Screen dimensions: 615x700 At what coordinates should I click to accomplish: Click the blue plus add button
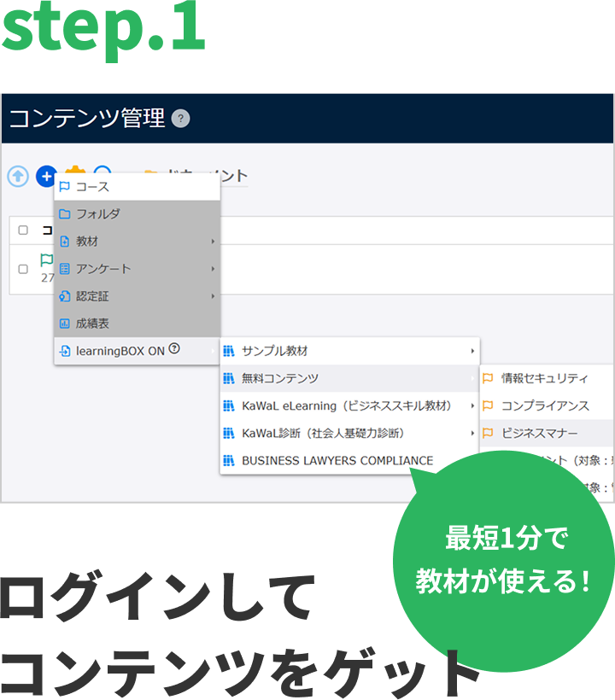point(45,176)
